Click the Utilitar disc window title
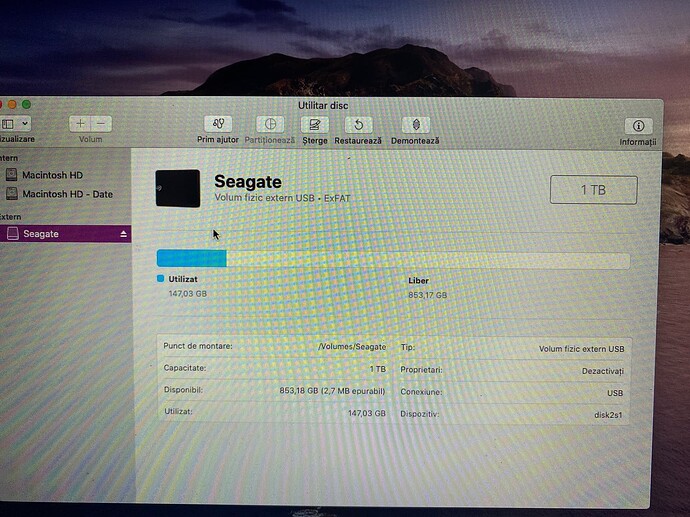The image size is (690, 517). 323,106
